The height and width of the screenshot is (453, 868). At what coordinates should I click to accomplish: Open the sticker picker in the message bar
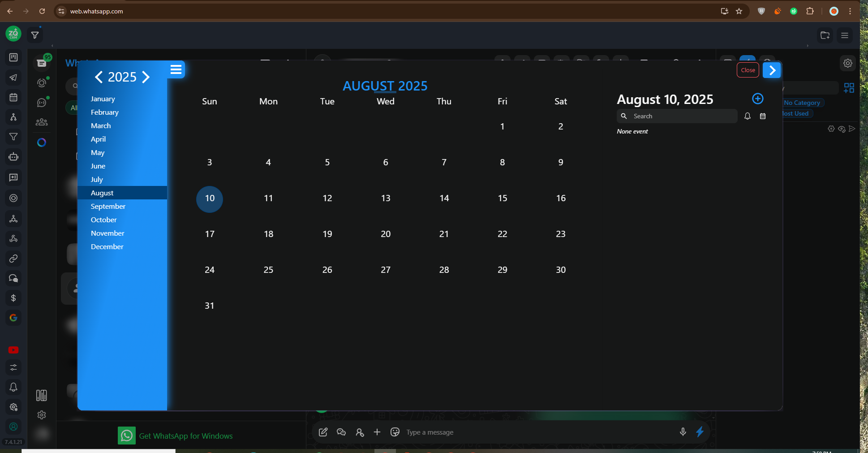point(395,432)
